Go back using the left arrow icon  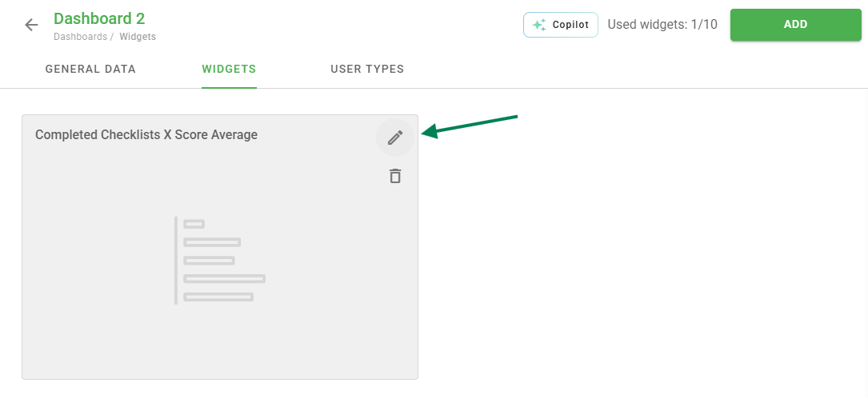[31, 25]
